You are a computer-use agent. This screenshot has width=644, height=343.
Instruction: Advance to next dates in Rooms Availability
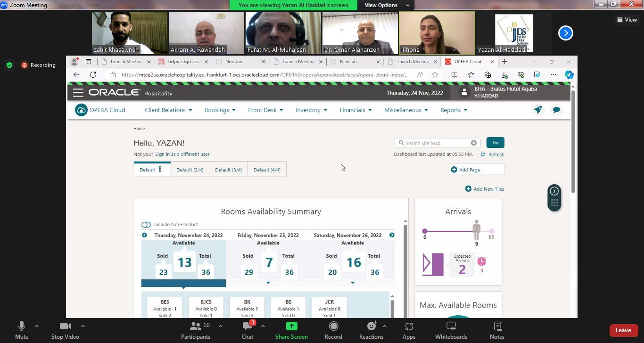tap(392, 235)
